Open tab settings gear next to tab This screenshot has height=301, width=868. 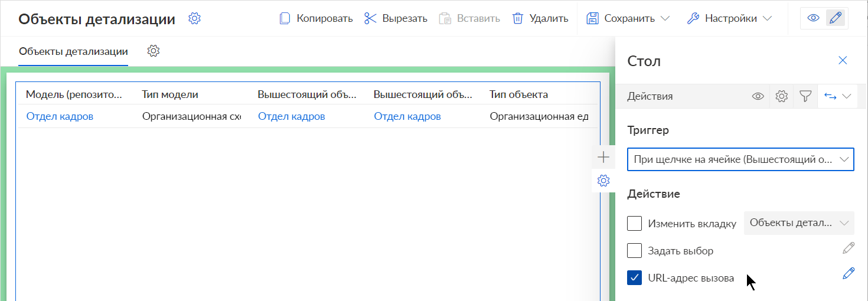(154, 51)
